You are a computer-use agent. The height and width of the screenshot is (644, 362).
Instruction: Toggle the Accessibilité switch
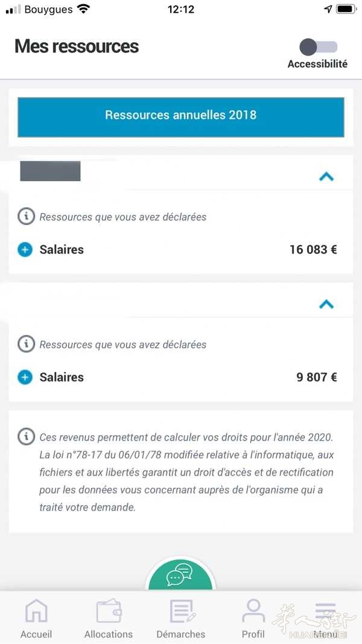[319, 47]
